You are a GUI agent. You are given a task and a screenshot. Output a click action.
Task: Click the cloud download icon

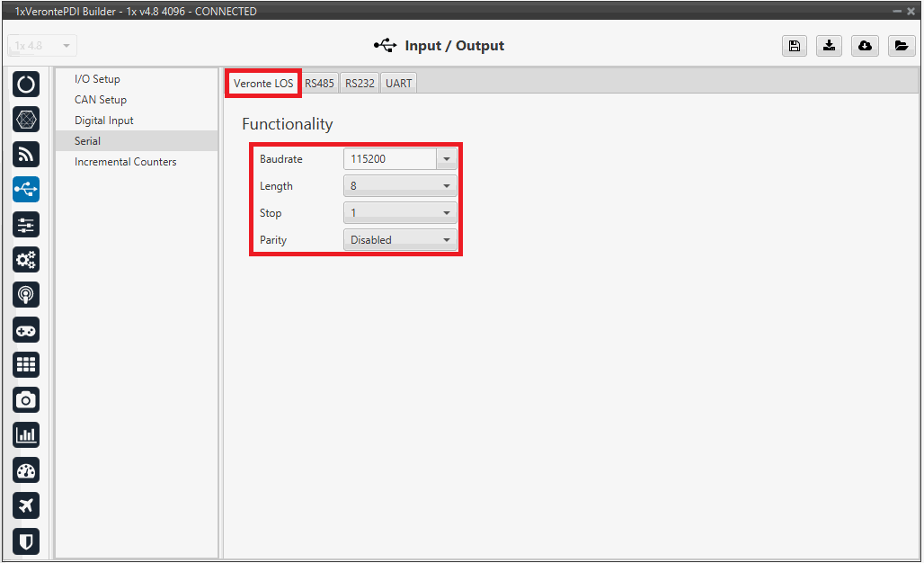[x=865, y=46]
